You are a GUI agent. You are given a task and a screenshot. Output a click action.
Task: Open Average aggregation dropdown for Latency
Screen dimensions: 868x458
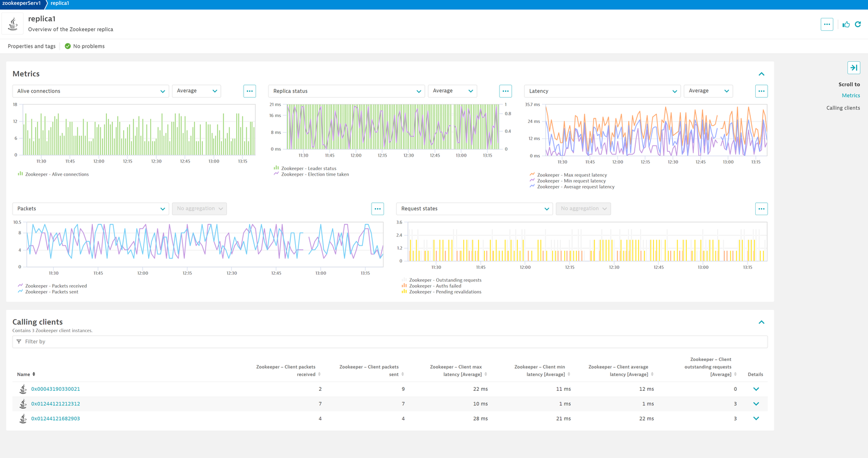(x=709, y=91)
